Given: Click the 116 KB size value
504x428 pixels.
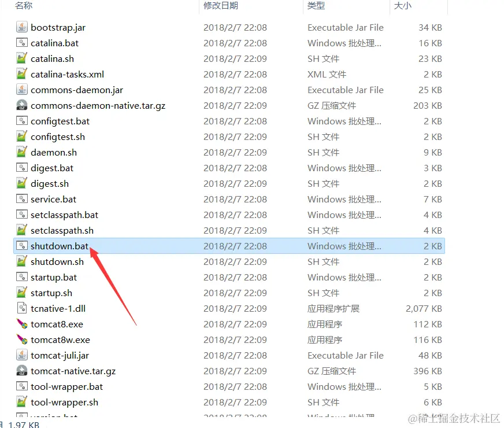Looking at the screenshot, I should point(428,340).
